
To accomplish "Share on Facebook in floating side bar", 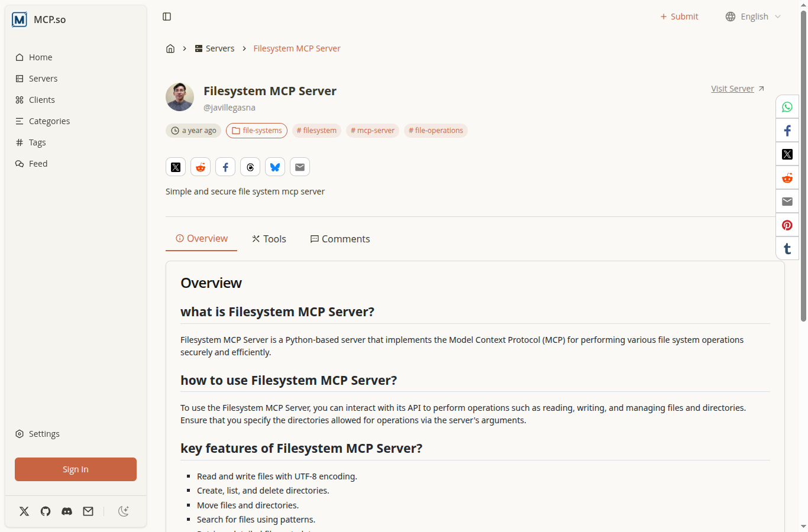I will coord(787,131).
